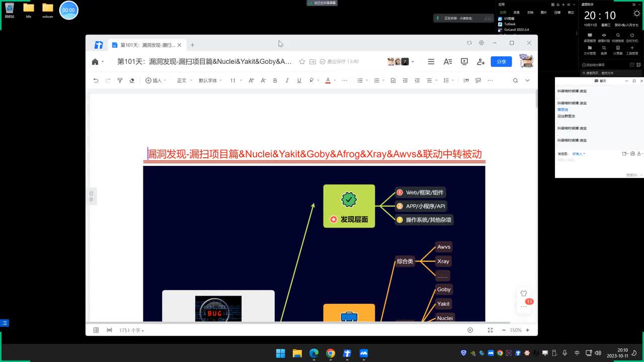The image size is (644, 362).
Task: Start presentation mode icon
Action: 464,61
